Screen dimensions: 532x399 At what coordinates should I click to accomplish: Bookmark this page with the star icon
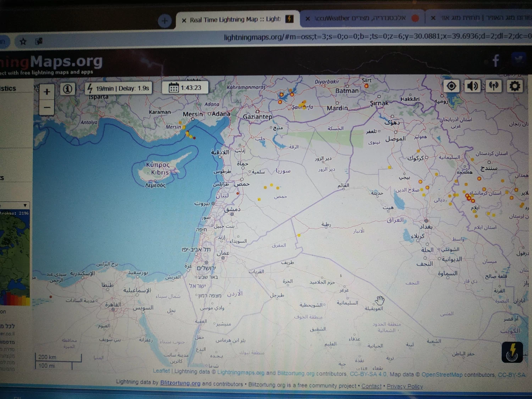coord(23,41)
